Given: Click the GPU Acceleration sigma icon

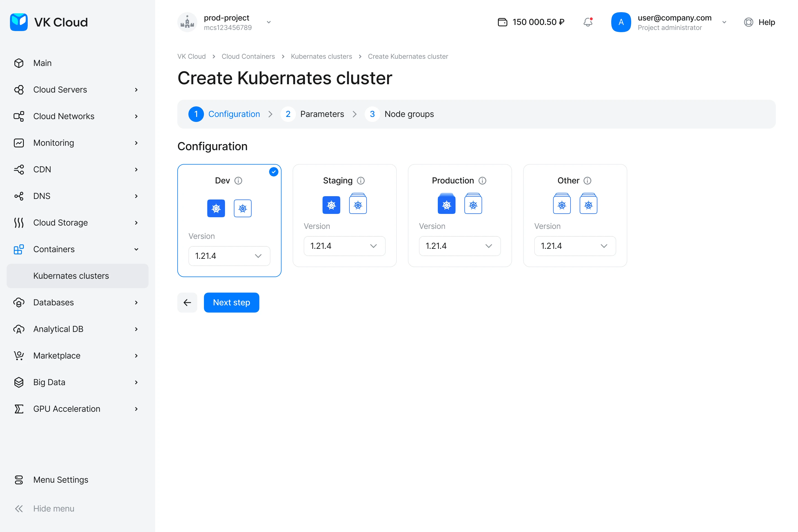Looking at the screenshot, I should 19,409.
